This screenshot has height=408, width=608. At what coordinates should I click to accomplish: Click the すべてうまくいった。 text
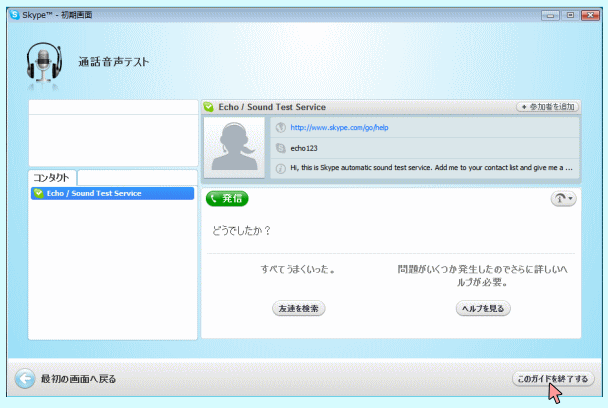pyautogui.click(x=298, y=269)
